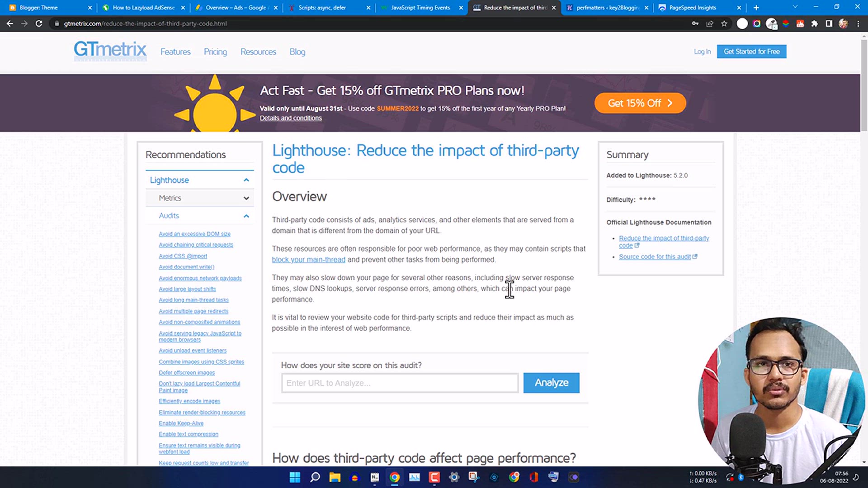The image size is (868, 488).
Task: Open File Explorer from the taskbar
Action: coord(335,477)
